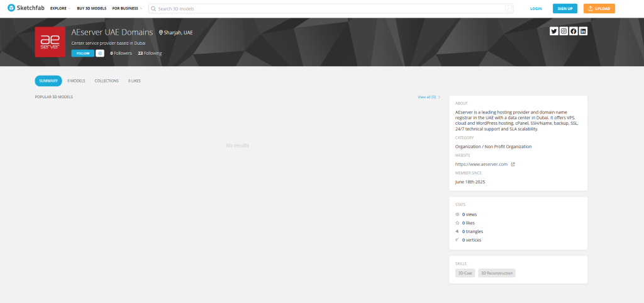Click the vertices stat icon
The image size is (644, 303).
(457, 239)
